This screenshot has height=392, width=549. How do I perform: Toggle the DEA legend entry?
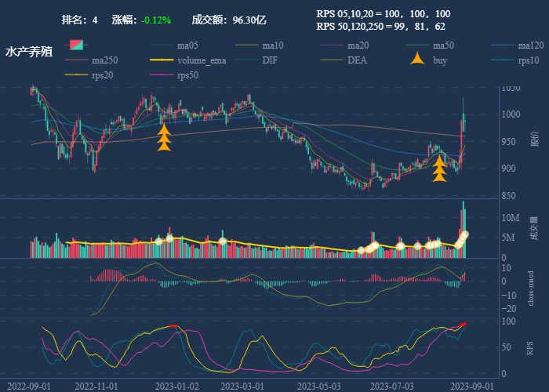click(x=356, y=60)
